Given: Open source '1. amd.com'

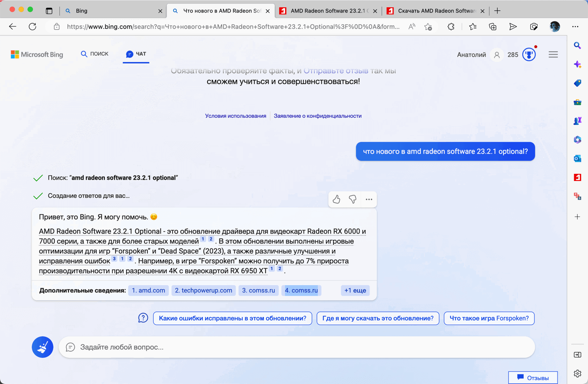Looking at the screenshot, I should pos(148,291).
